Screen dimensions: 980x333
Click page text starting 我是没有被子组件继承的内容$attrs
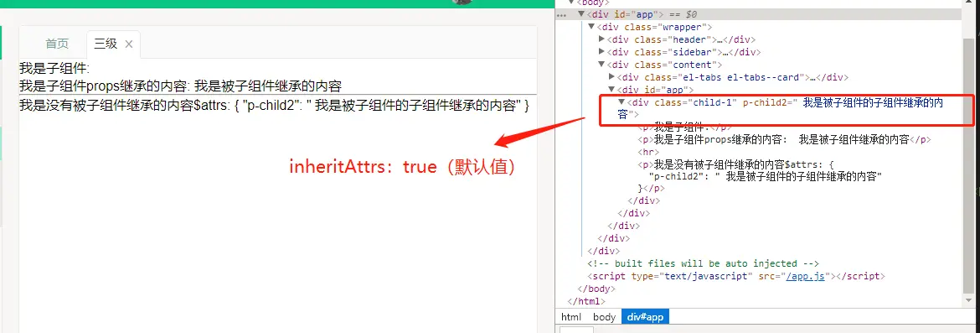coord(275,106)
